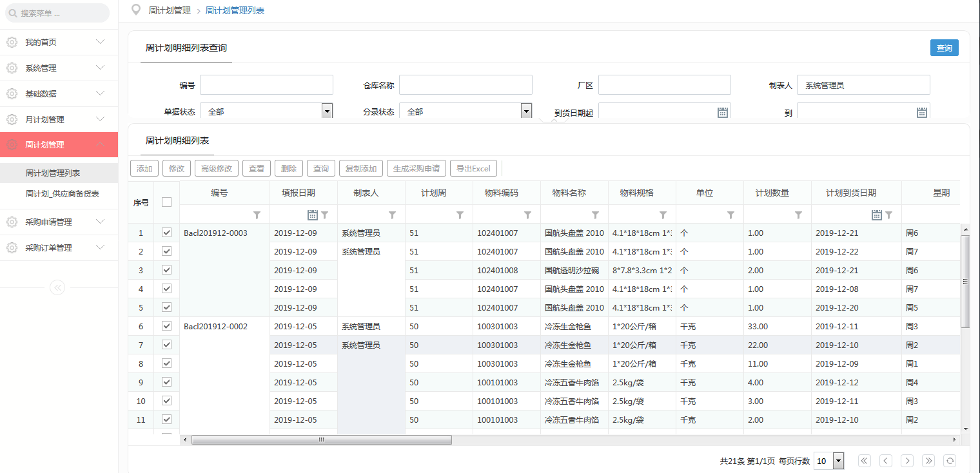980x473 pixels.
Task: Uncheck the checkbox in row 10
Action: click(x=166, y=401)
